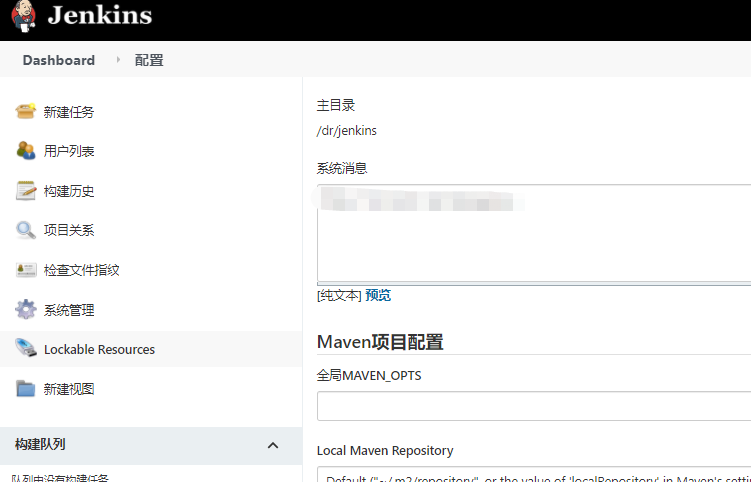Open 项目关系 sidebar link

pos(69,230)
